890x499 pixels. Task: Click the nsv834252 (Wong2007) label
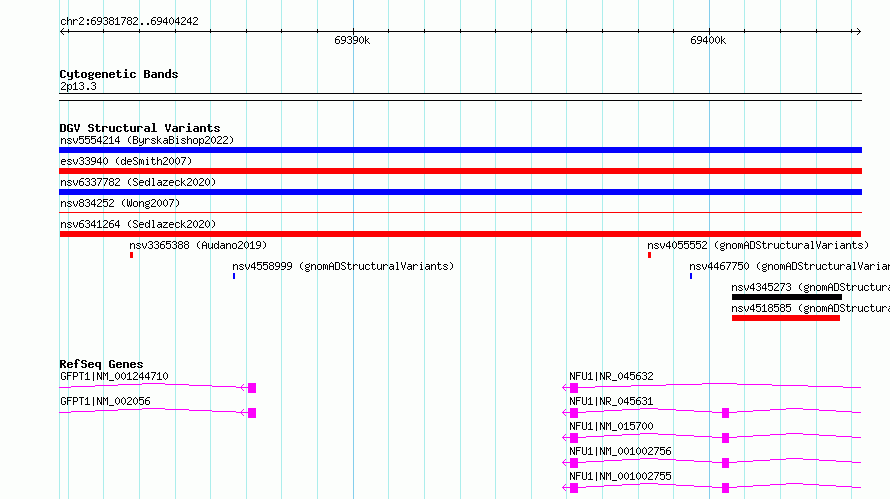click(120, 203)
